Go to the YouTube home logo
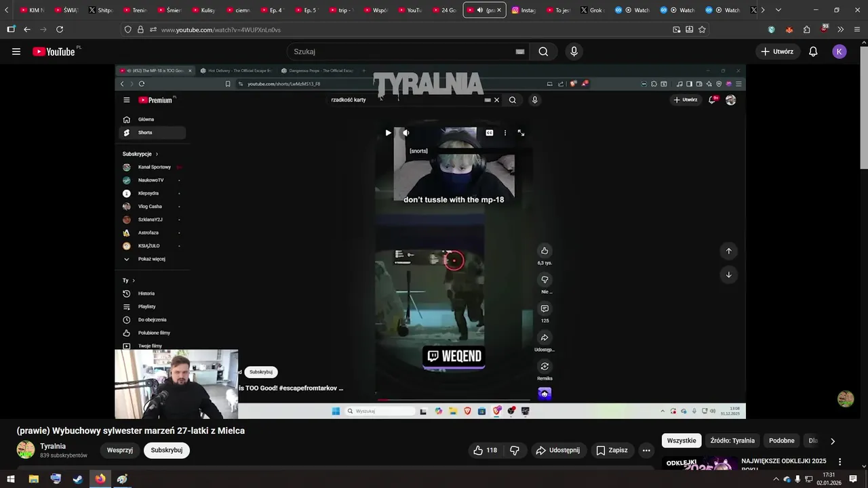Viewport: 868px width, 488px height. (x=54, y=52)
